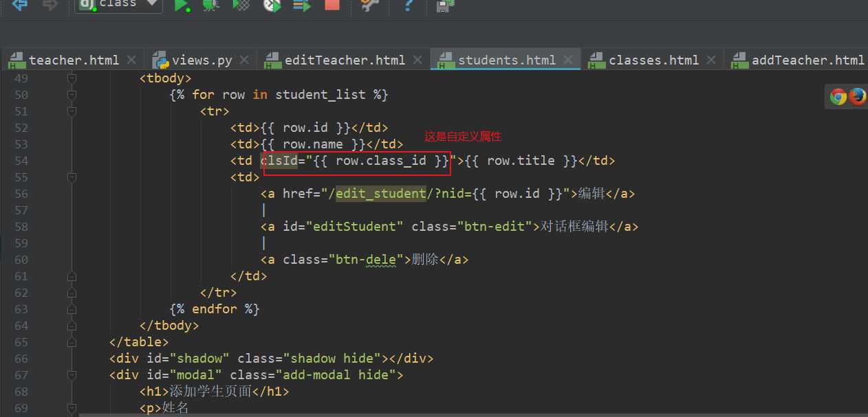The height and width of the screenshot is (417, 868).
Task: Switch to the views.py tab
Action: [x=202, y=60]
